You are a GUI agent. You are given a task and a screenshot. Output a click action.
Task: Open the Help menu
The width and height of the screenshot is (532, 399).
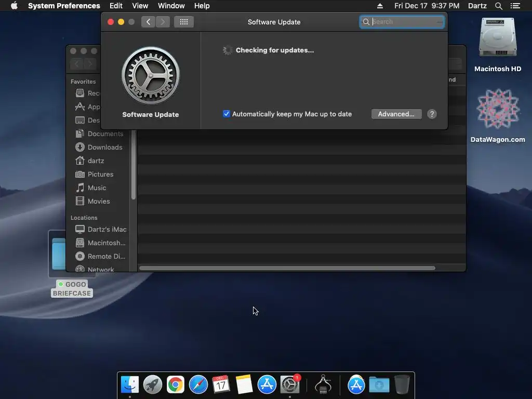[202, 6]
